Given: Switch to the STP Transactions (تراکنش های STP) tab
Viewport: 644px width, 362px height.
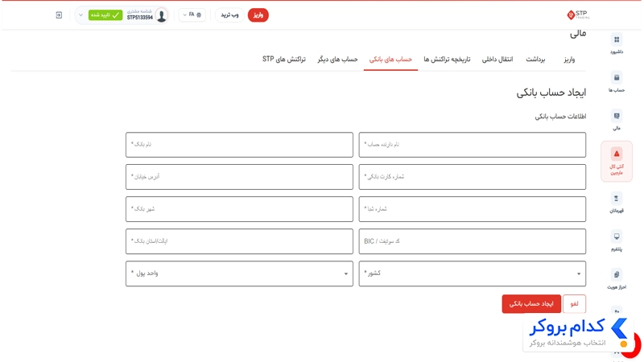Looking at the screenshot, I should click(x=284, y=60).
